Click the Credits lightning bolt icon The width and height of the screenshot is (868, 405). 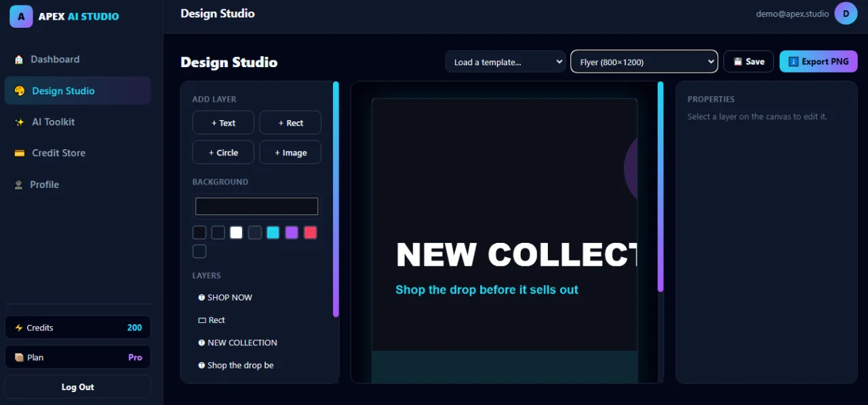click(19, 328)
